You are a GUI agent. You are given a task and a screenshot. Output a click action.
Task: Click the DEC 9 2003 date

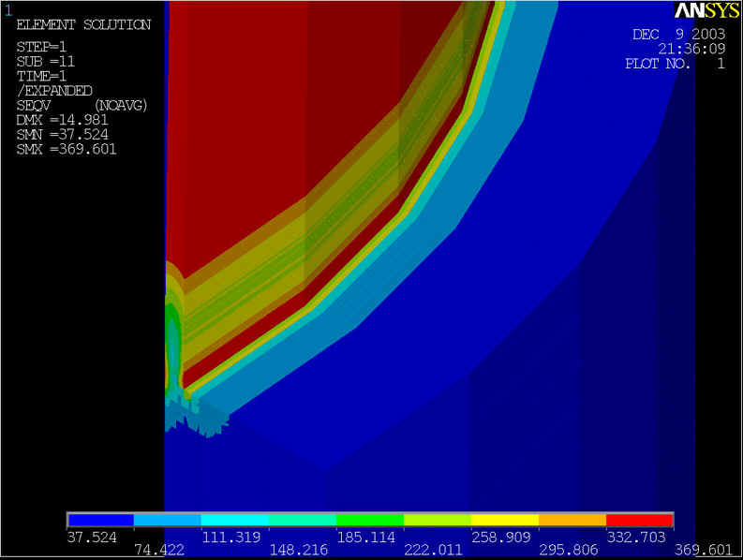[x=679, y=34]
